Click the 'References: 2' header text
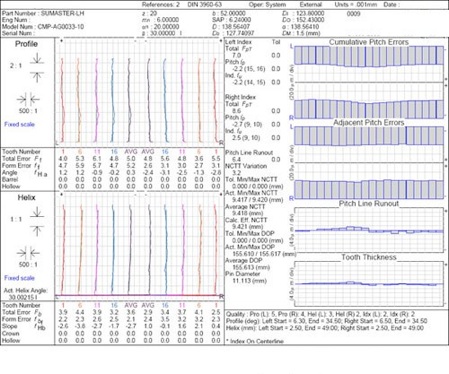This screenshot has width=449, height=374. (161, 5)
